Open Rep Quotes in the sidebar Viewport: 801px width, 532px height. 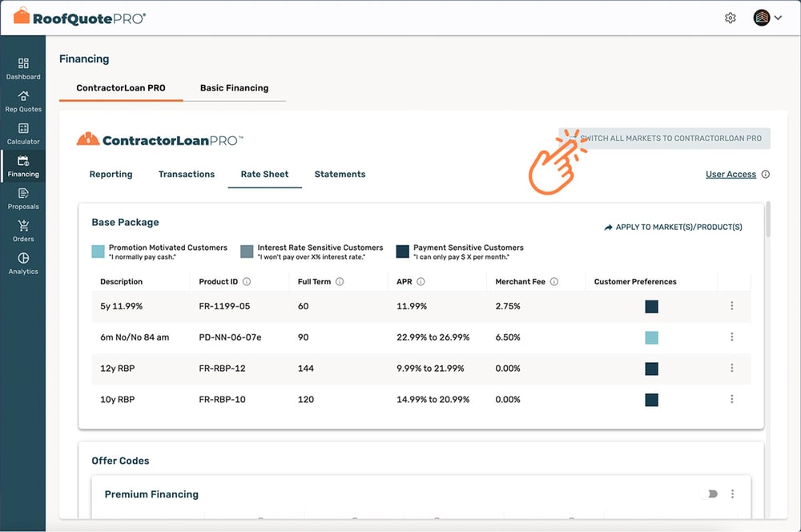tap(23, 101)
